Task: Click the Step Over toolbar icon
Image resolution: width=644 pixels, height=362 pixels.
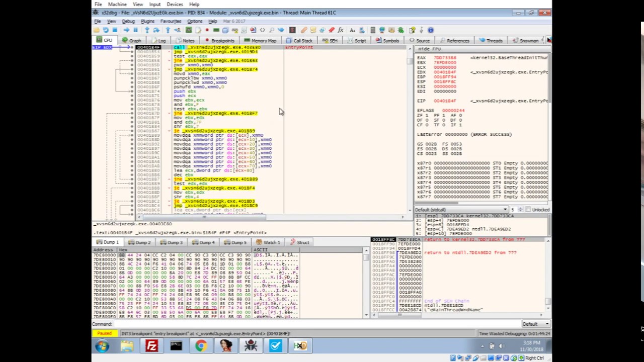Action: 156,30
